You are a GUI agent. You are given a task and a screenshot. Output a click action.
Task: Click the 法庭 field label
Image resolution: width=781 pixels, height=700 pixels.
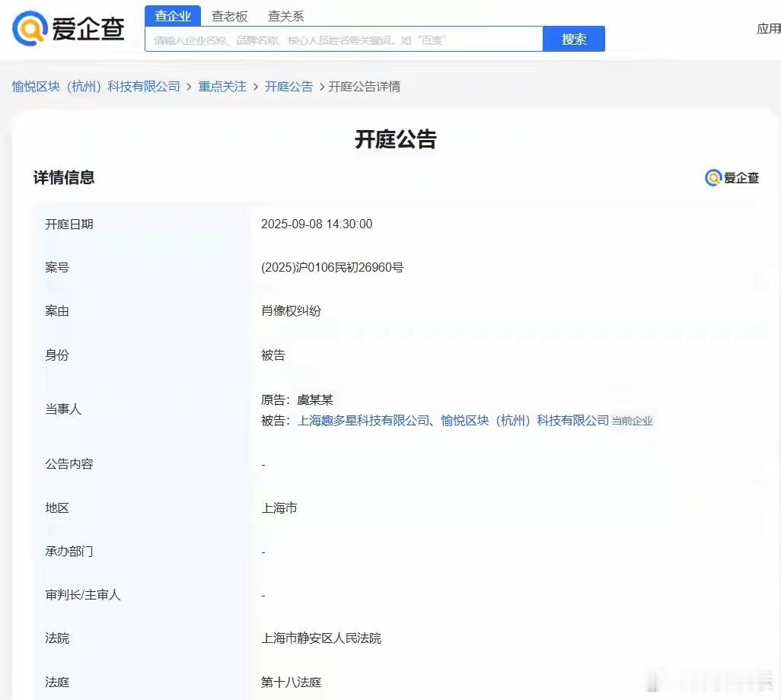57,682
